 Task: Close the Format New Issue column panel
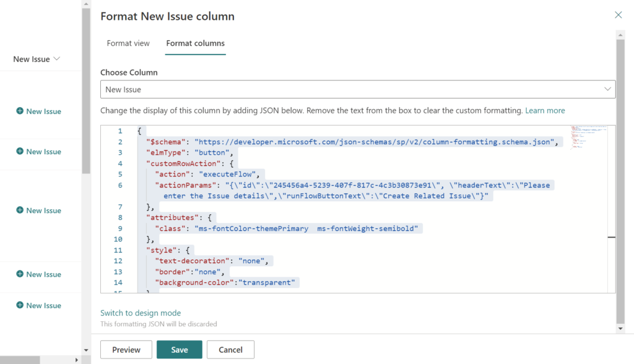point(618,15)
